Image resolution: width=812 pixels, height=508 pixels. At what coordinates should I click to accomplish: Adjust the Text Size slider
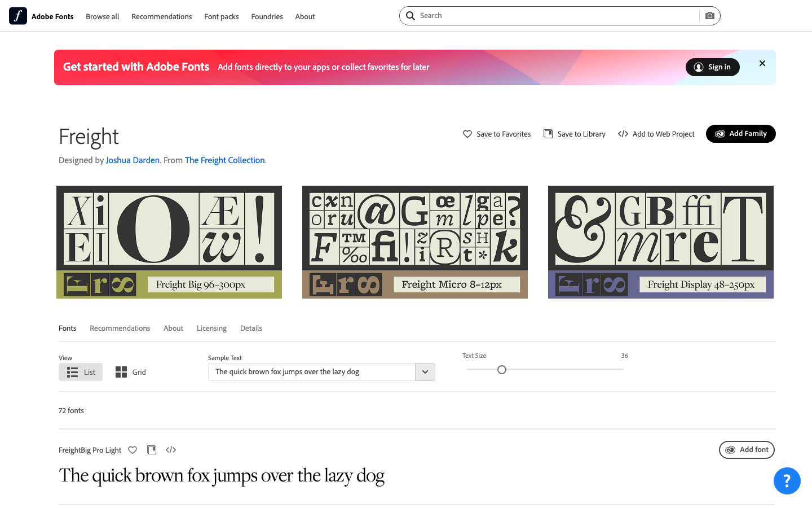tap(502, 370)
